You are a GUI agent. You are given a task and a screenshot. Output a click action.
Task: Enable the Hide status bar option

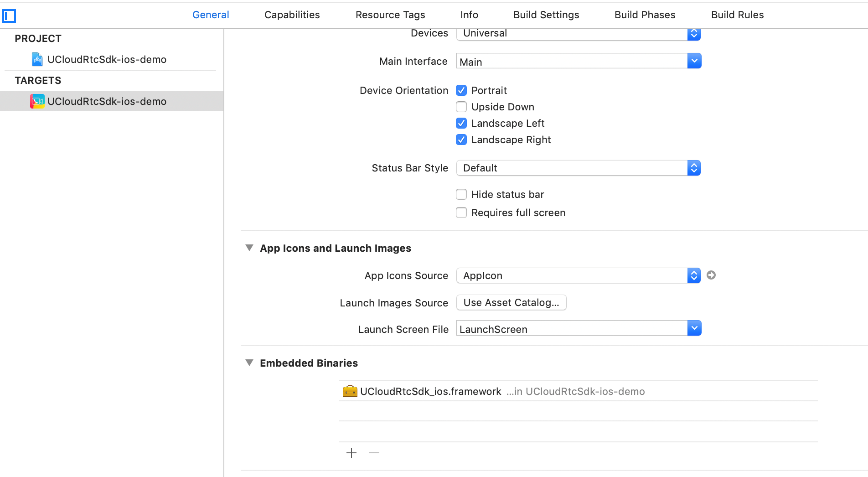coord(461,194)
